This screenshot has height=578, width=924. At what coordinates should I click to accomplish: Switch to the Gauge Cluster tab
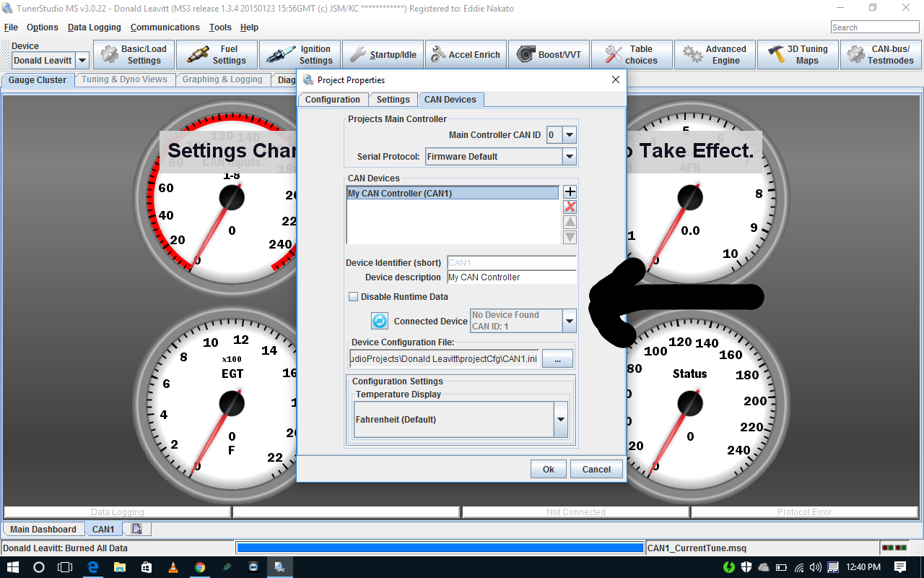point(38,79)
